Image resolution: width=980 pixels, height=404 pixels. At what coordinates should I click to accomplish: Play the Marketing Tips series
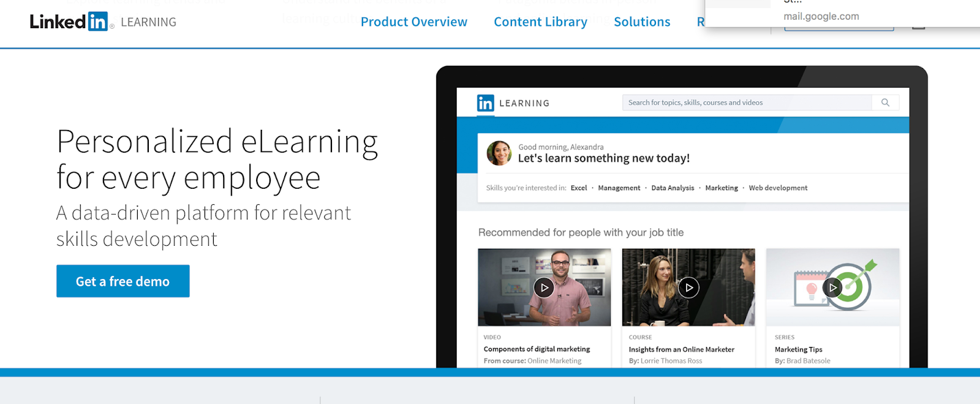832,288
